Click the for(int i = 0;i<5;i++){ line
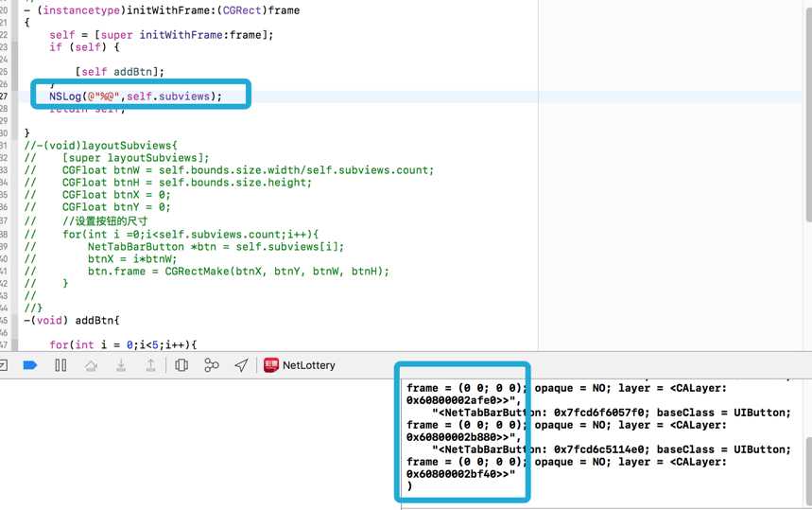Image resolution: width=812 pixels, height=510 pixels. 123,344
